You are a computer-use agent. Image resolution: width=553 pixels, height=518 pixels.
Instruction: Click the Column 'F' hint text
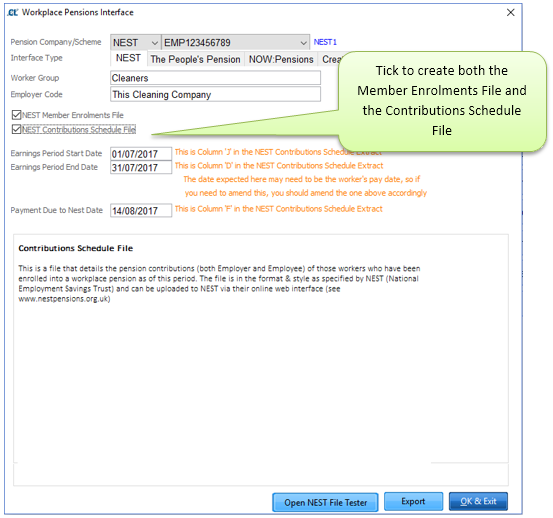tap(279, 209)
